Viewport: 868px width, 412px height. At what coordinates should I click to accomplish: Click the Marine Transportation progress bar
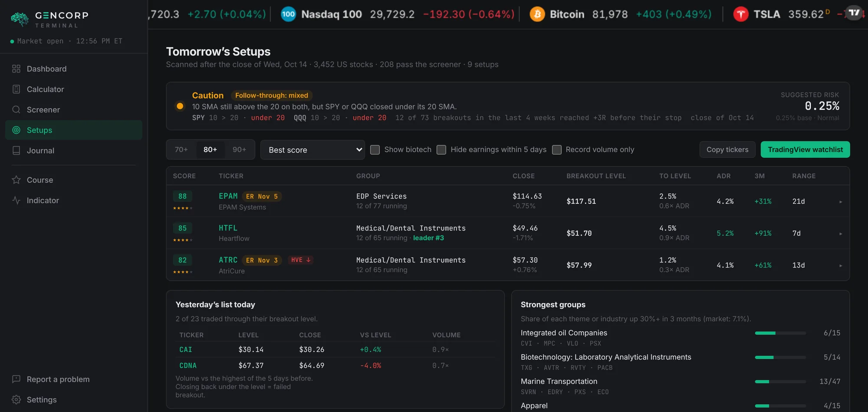point(780,382)
